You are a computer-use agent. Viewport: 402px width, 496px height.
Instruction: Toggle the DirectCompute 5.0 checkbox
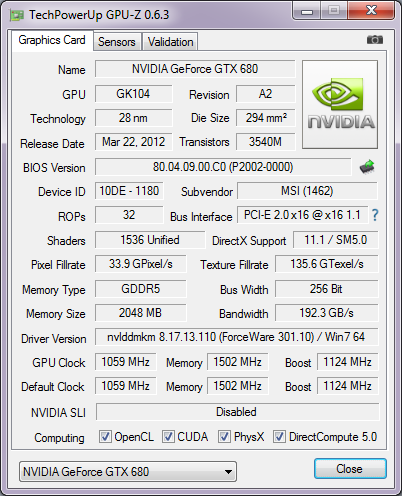(279, 436)
